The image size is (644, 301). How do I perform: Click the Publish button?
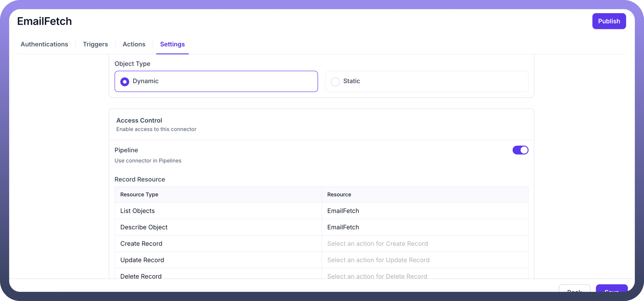(x=609, y=21)
